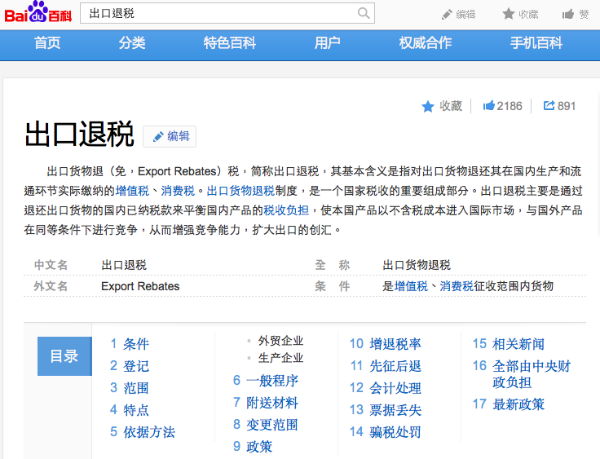Click the blue thumbs-up icon beside 2186
The image size is (600, 459).
[x=489, y=105]
